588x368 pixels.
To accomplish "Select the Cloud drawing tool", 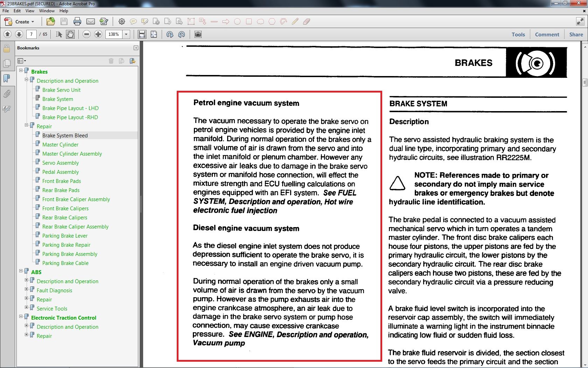I will click(260, 22).
